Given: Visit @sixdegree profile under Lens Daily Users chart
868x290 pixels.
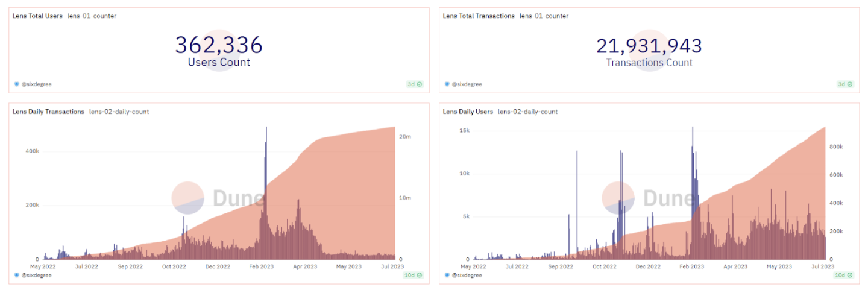Looking at the screenshot, I should tap(467, 275).
